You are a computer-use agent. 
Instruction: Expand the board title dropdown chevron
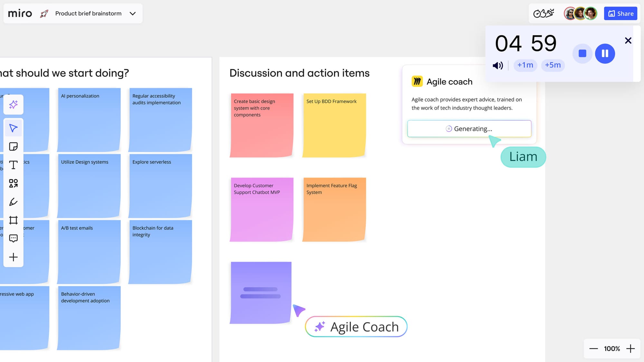tap(133, 14)
